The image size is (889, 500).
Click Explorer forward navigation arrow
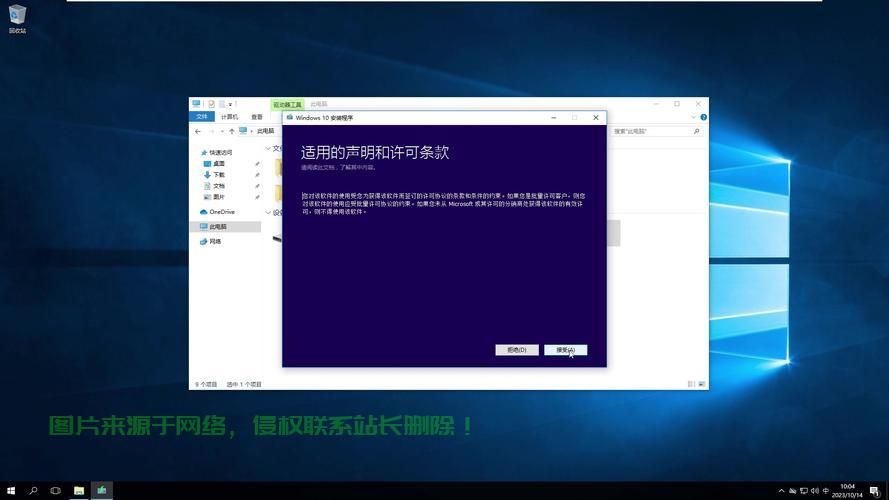pos(211,131)
